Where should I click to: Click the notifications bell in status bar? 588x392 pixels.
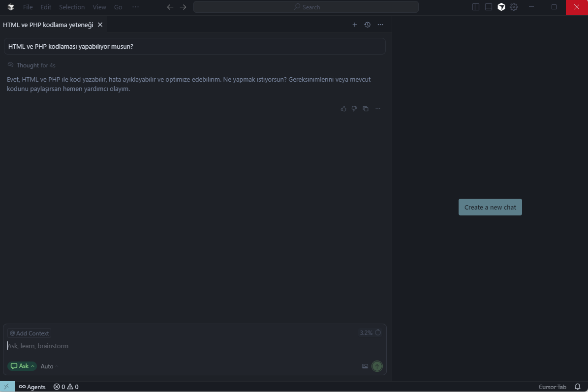tap(578, 387)
